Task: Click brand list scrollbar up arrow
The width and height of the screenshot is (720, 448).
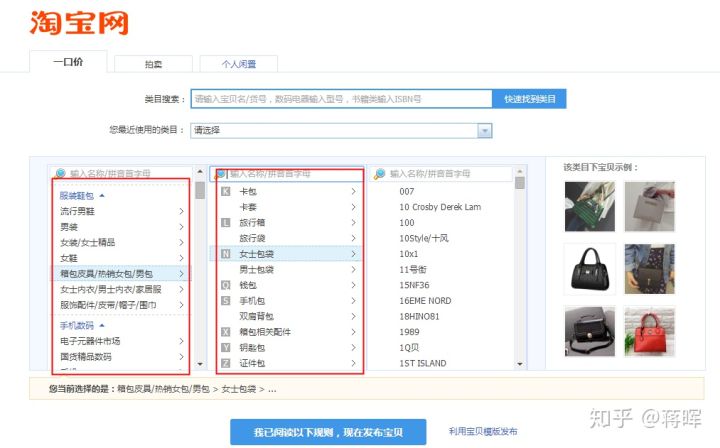Action: tap(520, 172)
